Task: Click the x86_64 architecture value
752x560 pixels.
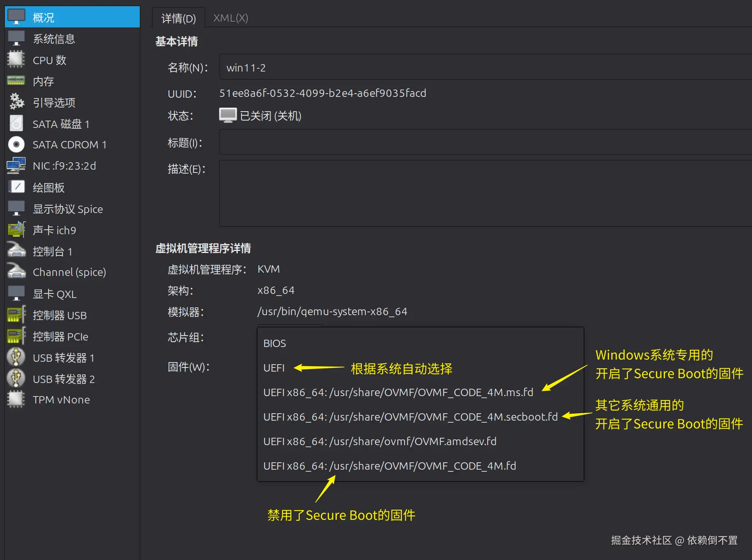Action: [276, 290]
